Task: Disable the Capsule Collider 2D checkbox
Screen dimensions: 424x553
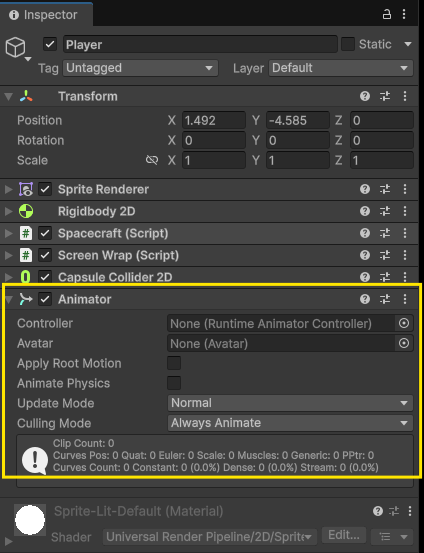Action: click(x=45, y=277)
